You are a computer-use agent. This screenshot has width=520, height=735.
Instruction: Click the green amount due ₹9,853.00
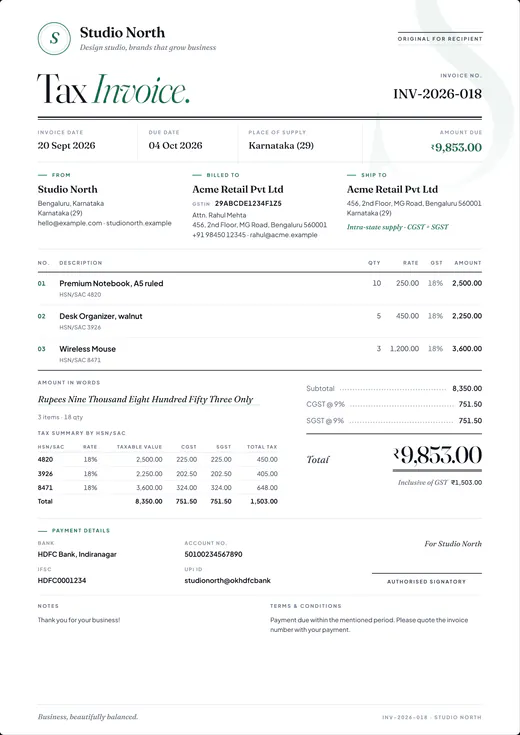coord(456,147)
